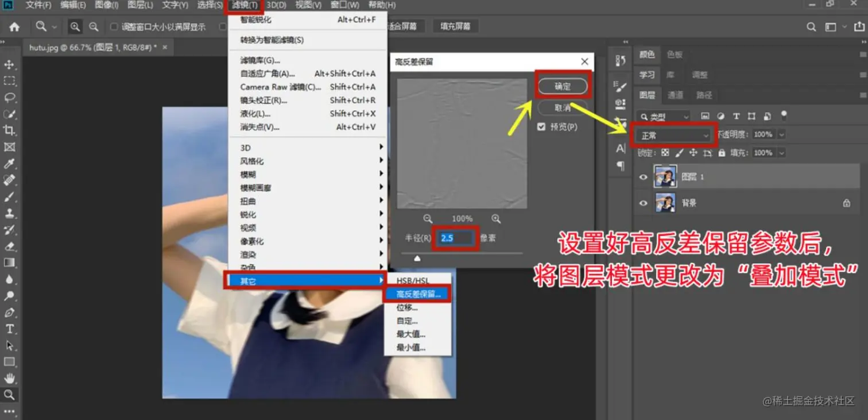Open the 填充 percentage dropdown arrow
Viewport: 868px width, 420px height.
click(x=781, y=153)
